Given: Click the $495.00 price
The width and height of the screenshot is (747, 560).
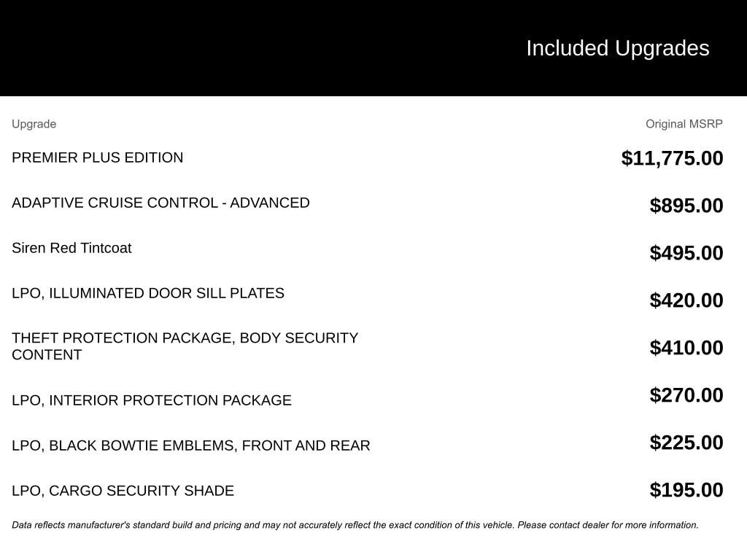Looking at the screenshot, I should point(686,253).
